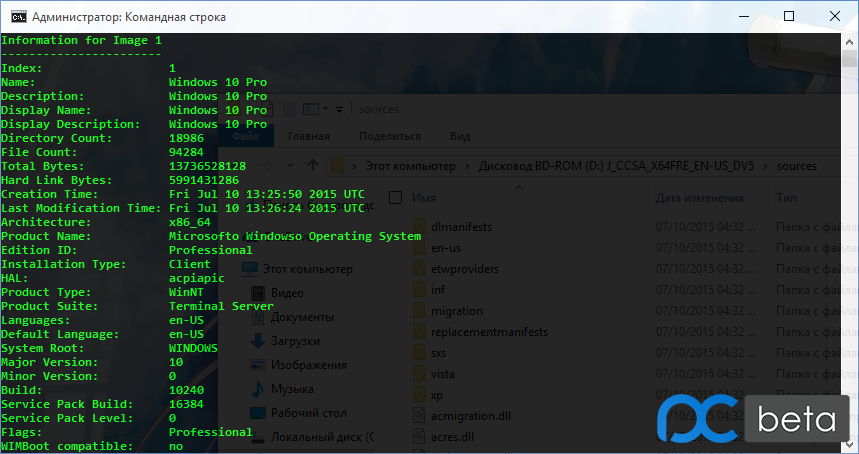Open Документы in the navigation pane
The image size is (859, 454).
pyautogui.click(x=302, y=317)
